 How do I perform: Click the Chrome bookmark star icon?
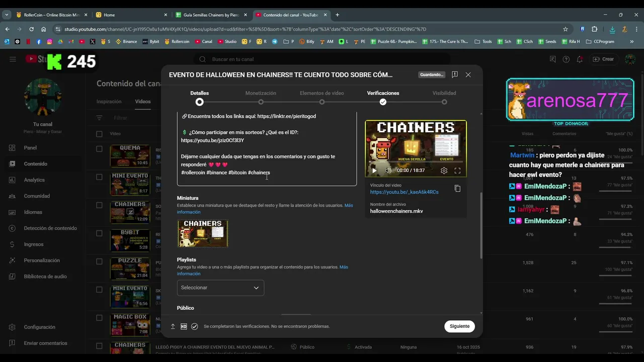click(566, 29)
